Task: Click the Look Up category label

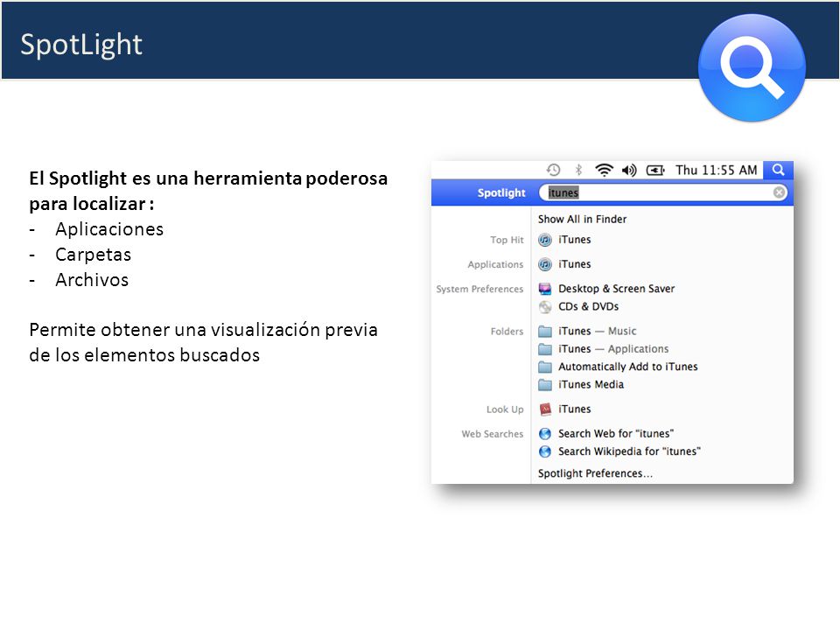Action: point(505,409)
